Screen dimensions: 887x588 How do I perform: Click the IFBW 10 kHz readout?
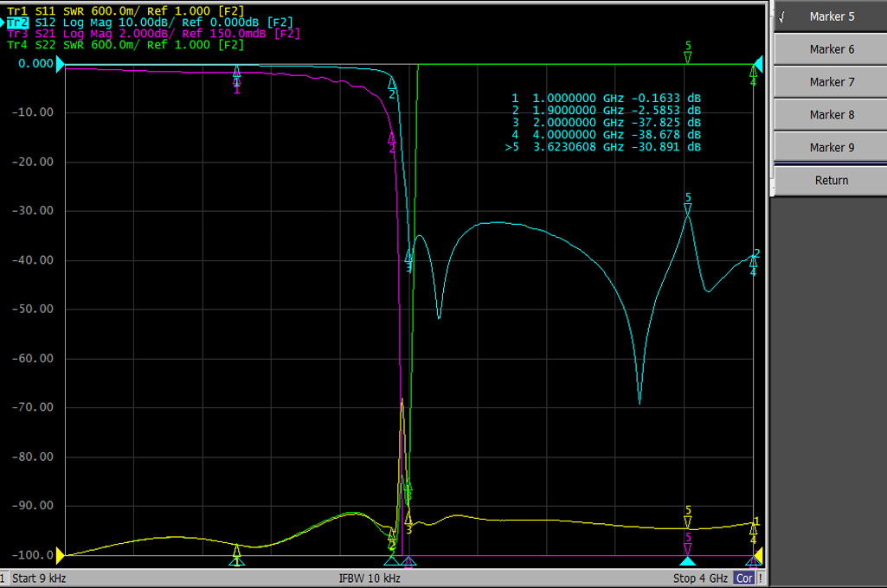click(x=370, y=578)
